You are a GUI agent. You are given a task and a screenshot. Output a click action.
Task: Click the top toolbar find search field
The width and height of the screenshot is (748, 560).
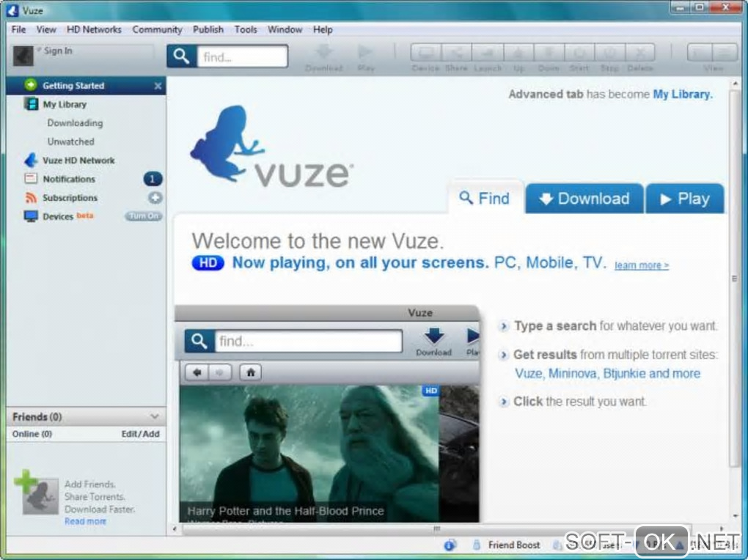click(x=242, y=56)
